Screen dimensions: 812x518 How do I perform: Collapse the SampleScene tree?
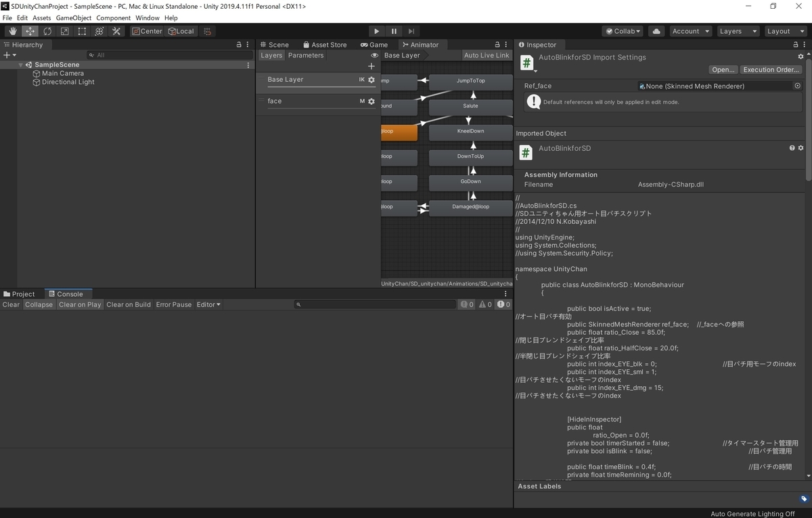(21, 65)
